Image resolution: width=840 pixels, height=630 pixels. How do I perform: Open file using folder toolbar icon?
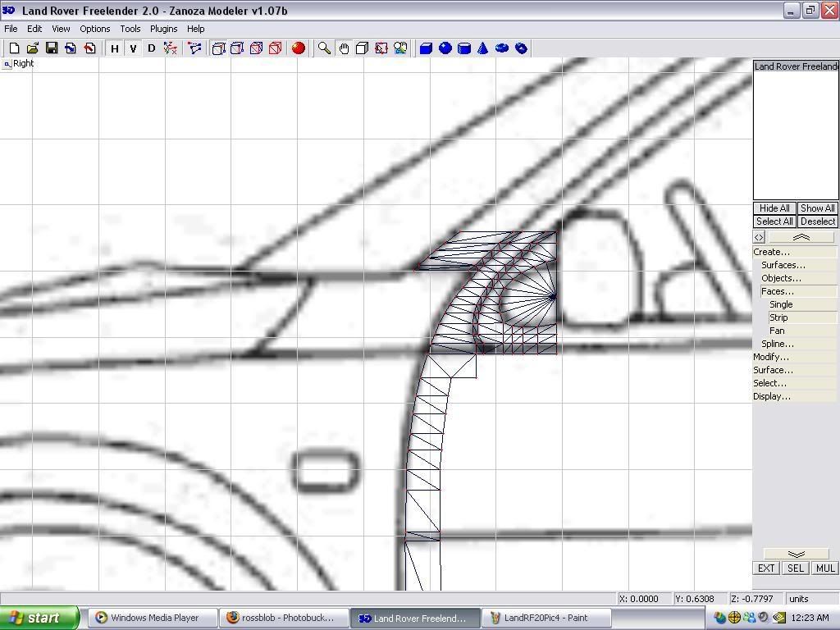coord(33,48)
